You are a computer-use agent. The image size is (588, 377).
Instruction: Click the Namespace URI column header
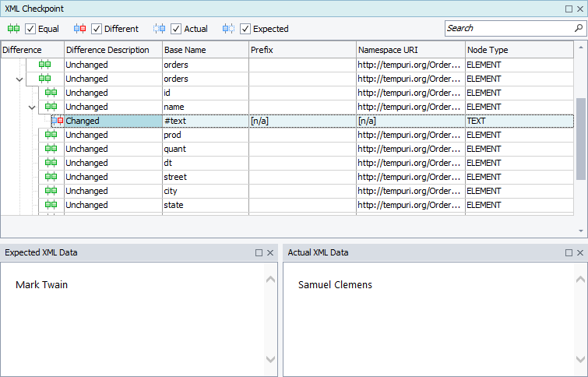(x=410, y=50)
